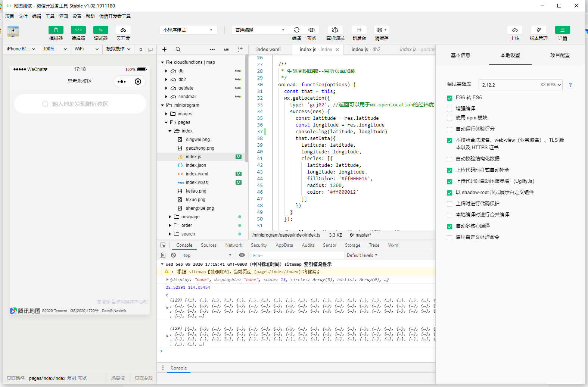Viewport: 588px width, 387px height.
Task: Start 真机调试 remote debugging
Action: pyautogui.click(x=335, y=30)
